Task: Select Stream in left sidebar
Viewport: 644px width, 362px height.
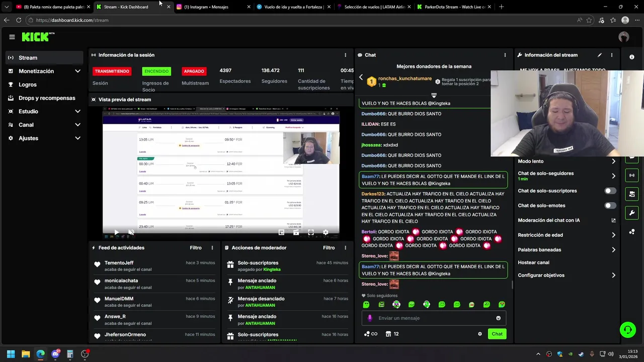Action: [x=44, y=58]
